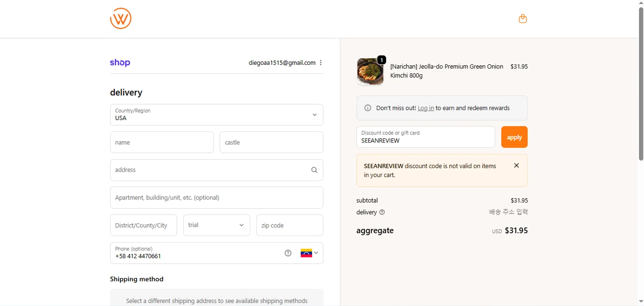Click the product name Jeolla-do Premium Green Onion Kimchi
The width and height of the screenshot is (644, 306).
pos(447,71)
